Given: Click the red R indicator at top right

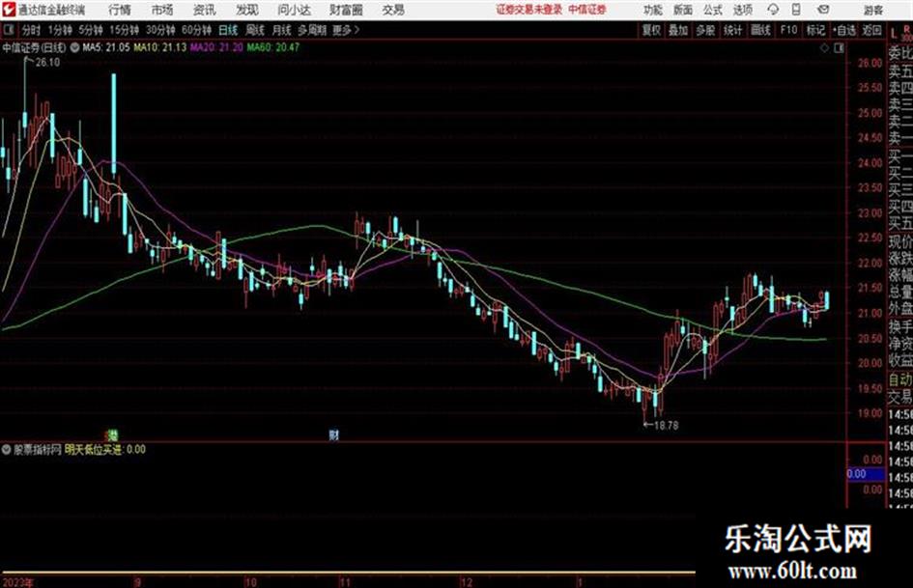Looking at the screenshot, I should click(906, 29).
